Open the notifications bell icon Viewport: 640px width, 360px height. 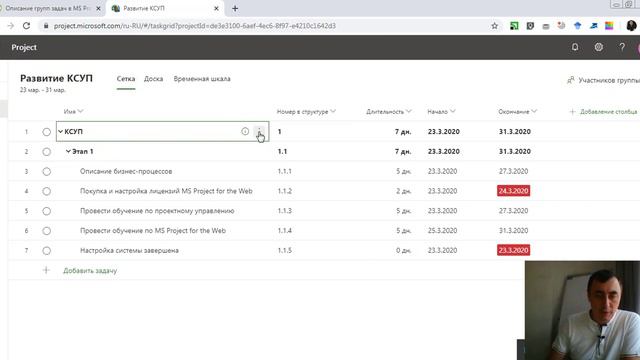(x=575, y=47)
